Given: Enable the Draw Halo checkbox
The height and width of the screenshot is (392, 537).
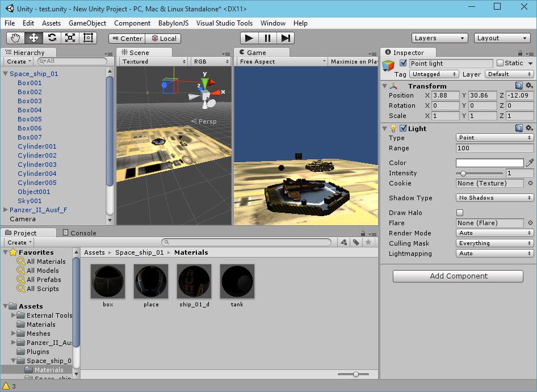Looking at the screenshot, I should point(460,213).
